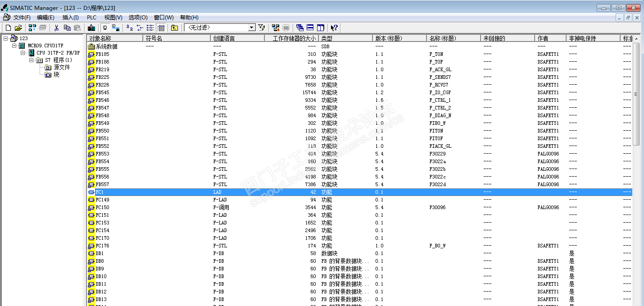Open the 编辑(E) menu
The image size is (644, 306).
tap(45, 17)
